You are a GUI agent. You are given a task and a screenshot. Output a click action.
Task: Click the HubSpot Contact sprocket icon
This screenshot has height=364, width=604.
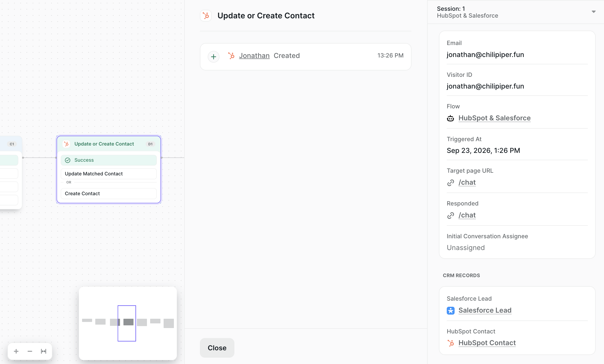[450, 343]
